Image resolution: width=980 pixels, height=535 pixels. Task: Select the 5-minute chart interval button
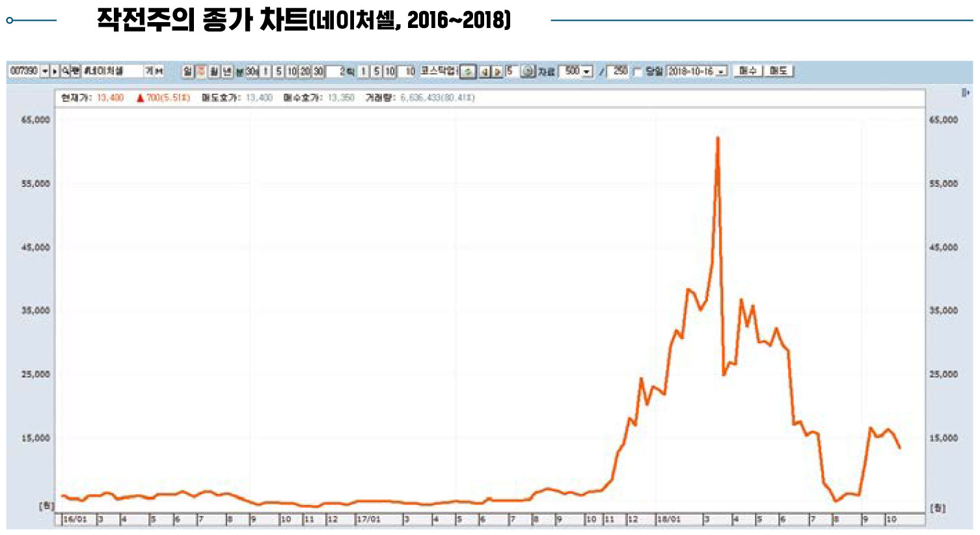click(x=279, y=71)
